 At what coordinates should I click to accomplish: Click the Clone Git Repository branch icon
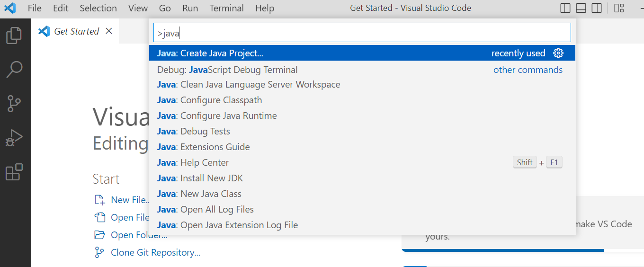99,252
